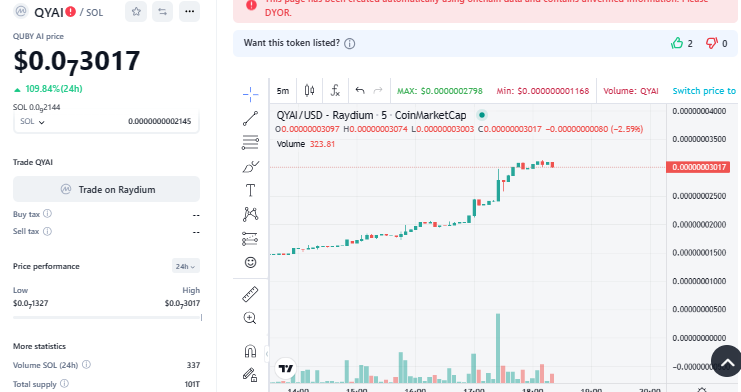Click the Trade on Raydium button

click(x=106, y=189)
